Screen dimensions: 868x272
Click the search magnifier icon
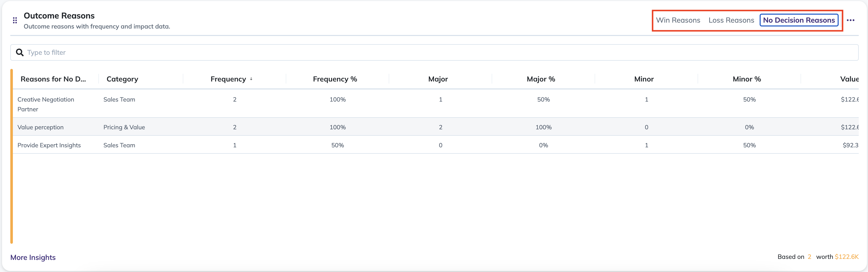coord(20,52)
